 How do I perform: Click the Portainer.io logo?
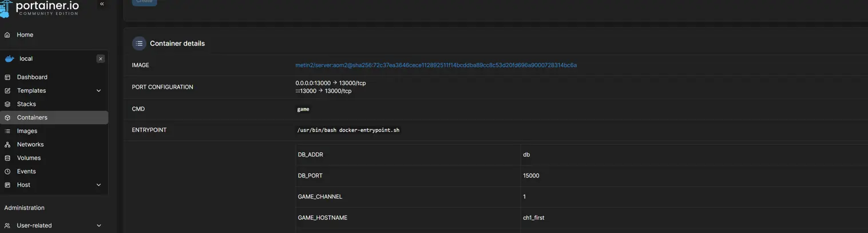click(x=40, y=8)
